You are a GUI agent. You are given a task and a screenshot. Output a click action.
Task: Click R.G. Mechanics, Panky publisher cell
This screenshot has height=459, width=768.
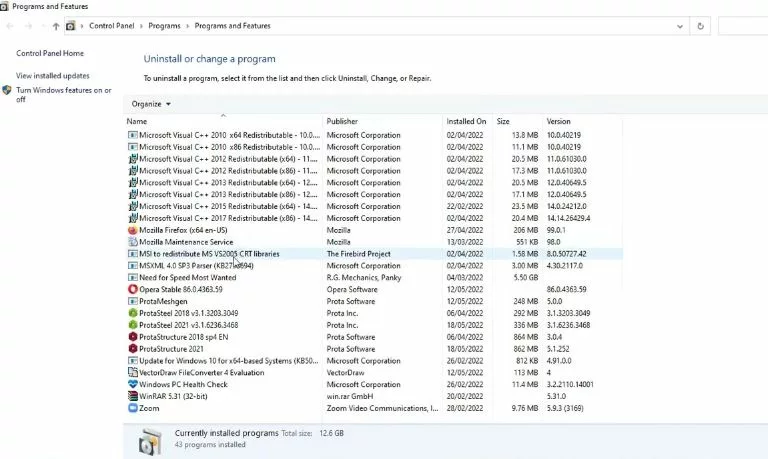pyautogui.click(x=364, y=277)
